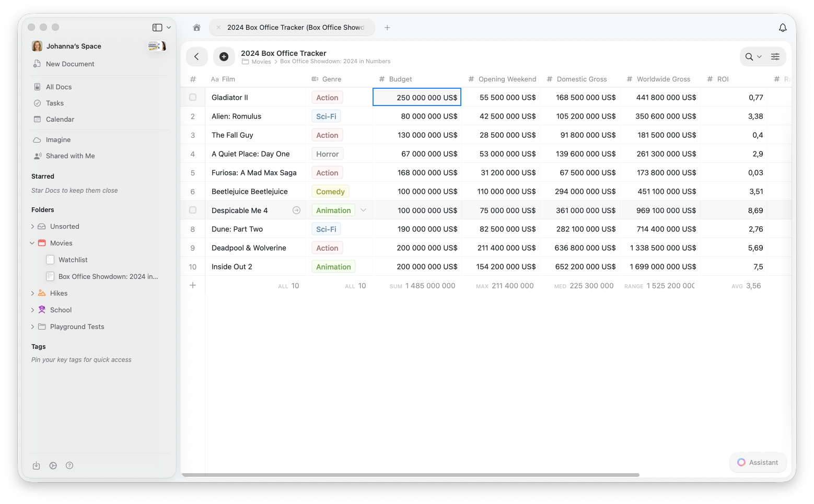Open Tasks in the sidebar
Image resolution: width=814 pixels, height=504 pixels.
click(x=54, y=103)
